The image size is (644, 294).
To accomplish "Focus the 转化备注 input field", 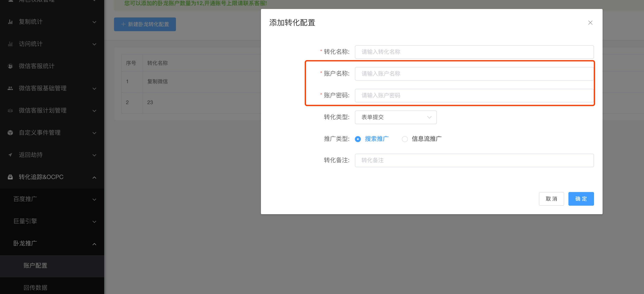I will (474, 160).
